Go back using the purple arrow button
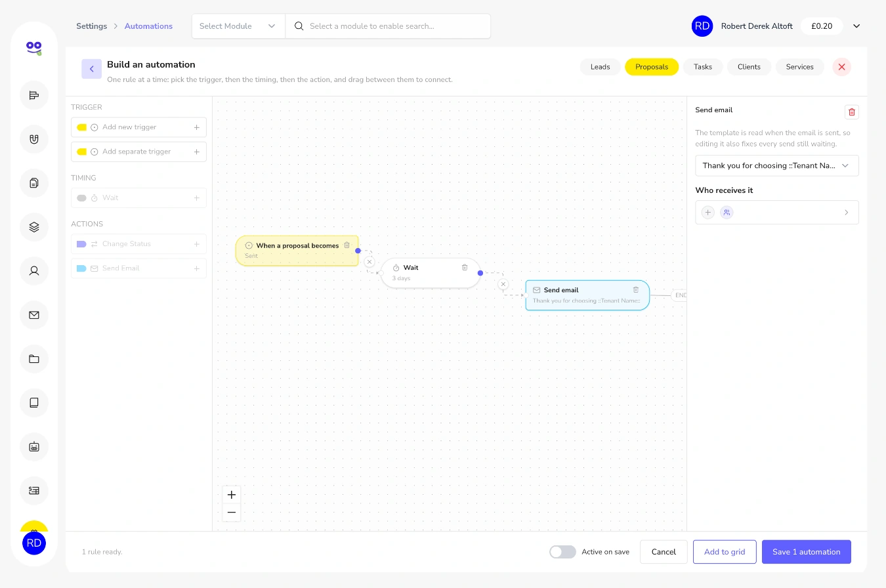Image resolution: width=886 pixels, height=588 pixels. [91, 69]
